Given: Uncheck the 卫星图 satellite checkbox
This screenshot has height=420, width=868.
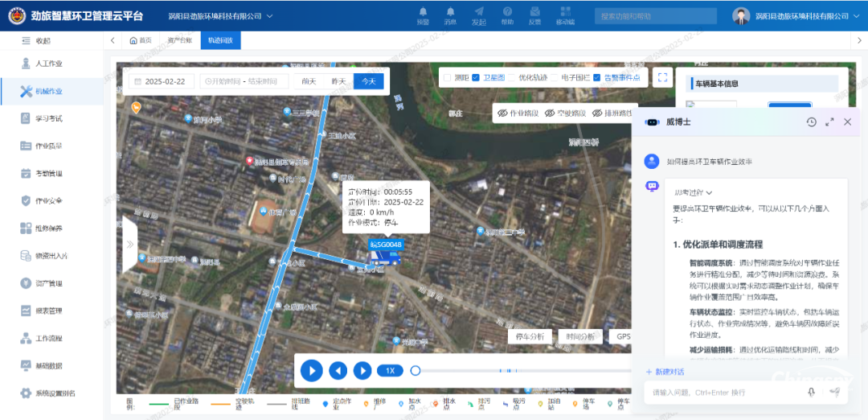Looking at the screenshot, I should click(x=476, y=78).
